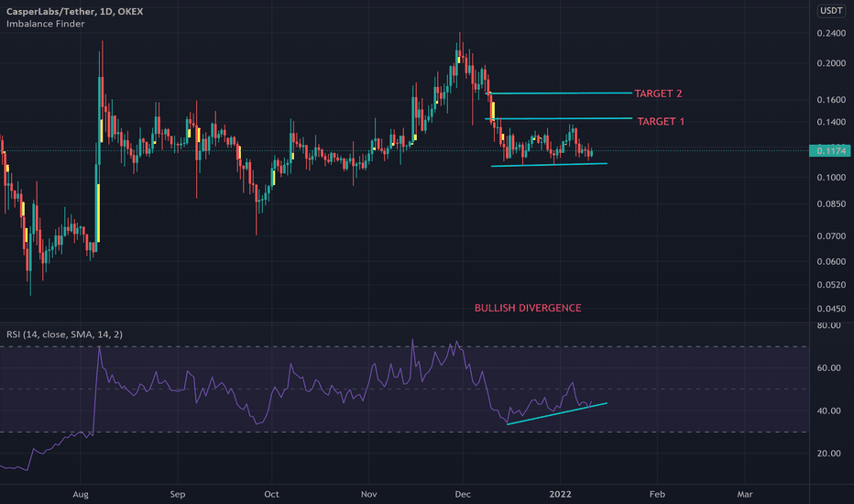
Task: Click the RSI (14, close, SMA, 14, 2) legend
Action: tap(64, 334)
